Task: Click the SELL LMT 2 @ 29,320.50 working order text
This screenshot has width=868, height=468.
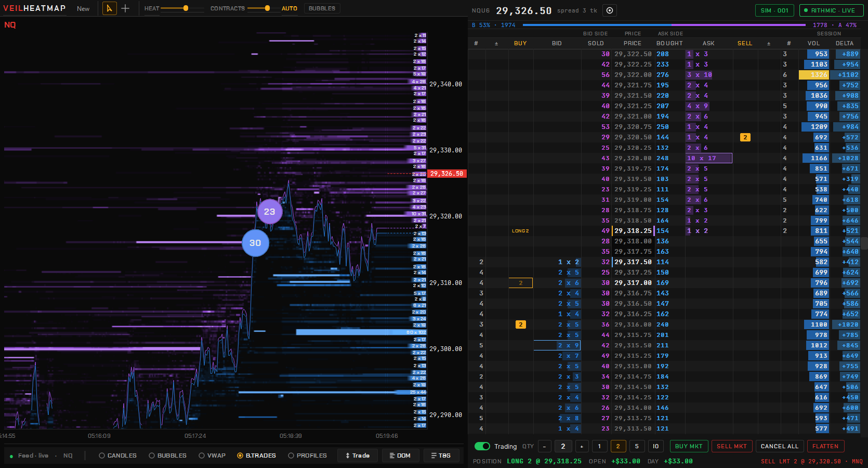Action: coord(812,461)
